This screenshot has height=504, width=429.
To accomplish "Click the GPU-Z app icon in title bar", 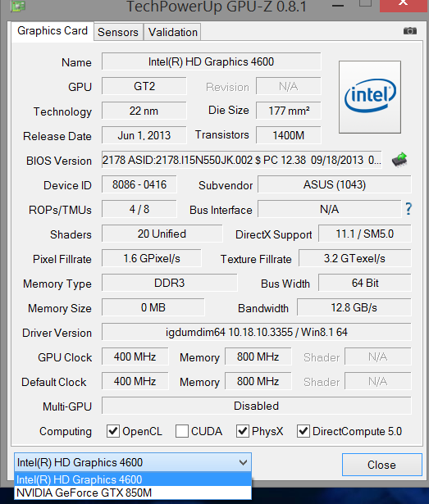I will (x=18, y=5).
